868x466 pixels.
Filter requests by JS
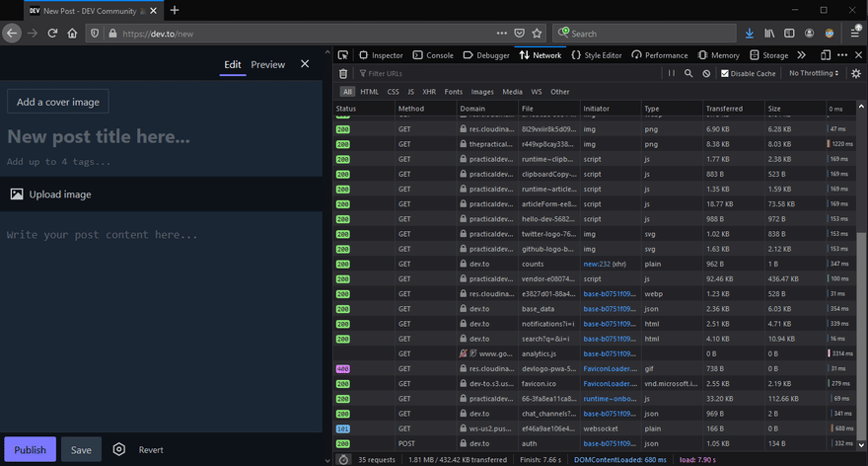click(x=410, y=92)
